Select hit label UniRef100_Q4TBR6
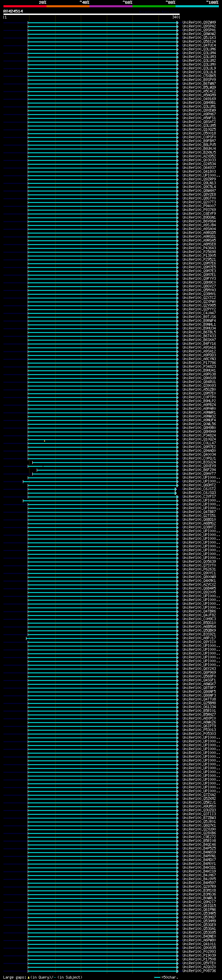The width and height of the screenshot is (222, 980). (x=199, y=612)
